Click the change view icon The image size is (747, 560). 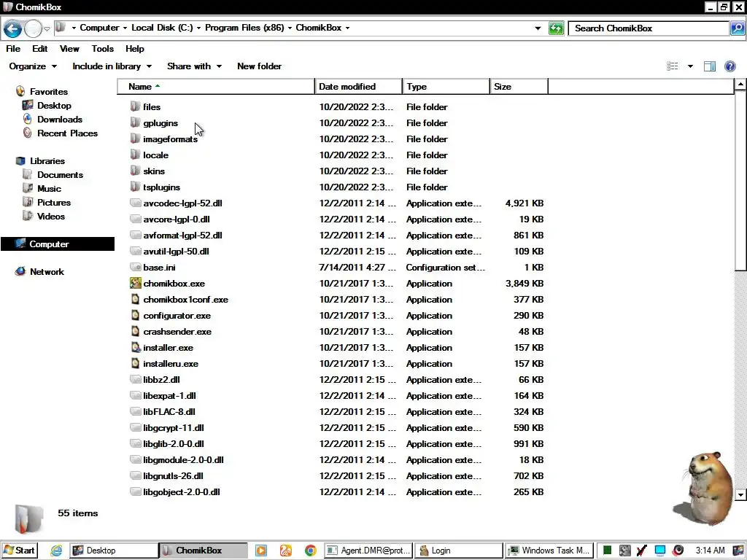(x=672, y=66)
